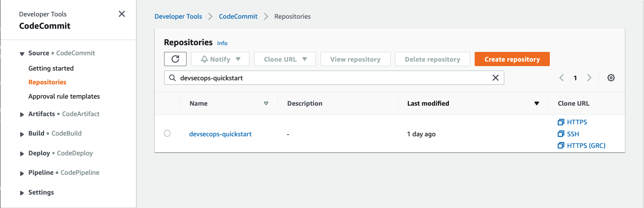Copy the HTTPS clone URL
The image size is (644, 208).
tap(573, 122)
